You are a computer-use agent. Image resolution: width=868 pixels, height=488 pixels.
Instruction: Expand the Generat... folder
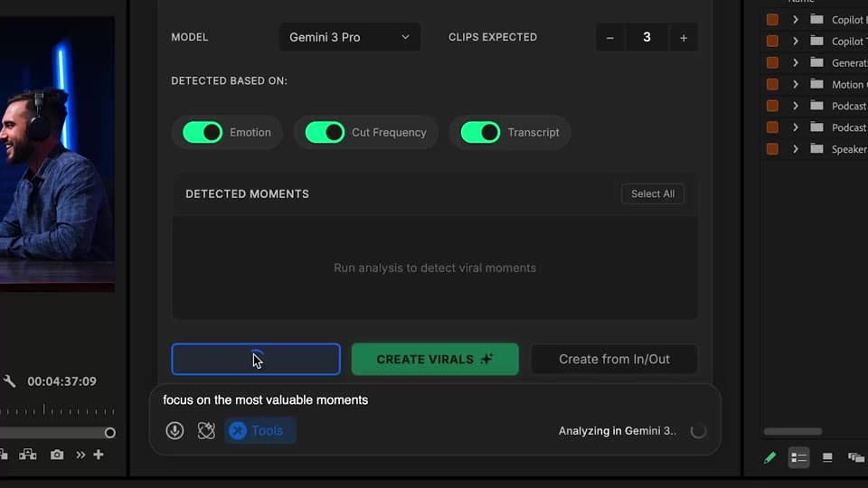pyautogui.click(x=796, y=62)
